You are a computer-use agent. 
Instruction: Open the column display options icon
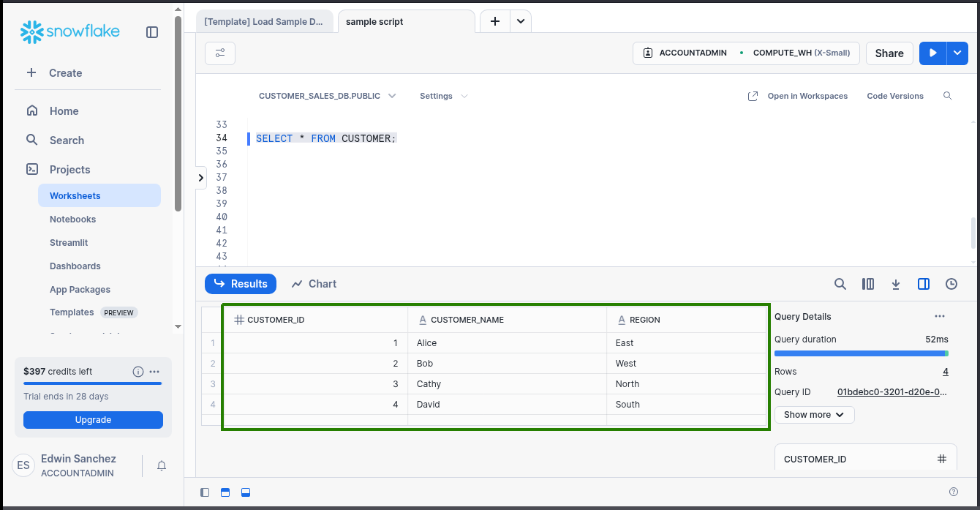pos(868,284)
